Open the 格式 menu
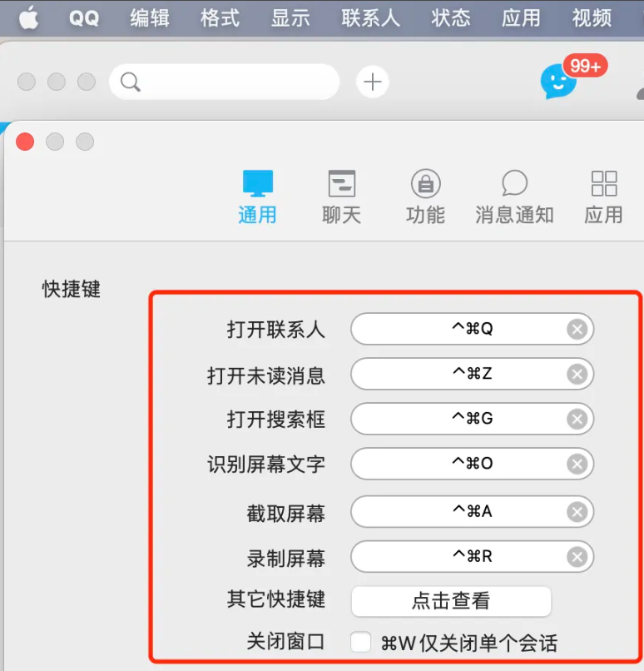The width and height of the screenshot is (644, 671). point(220,18)
